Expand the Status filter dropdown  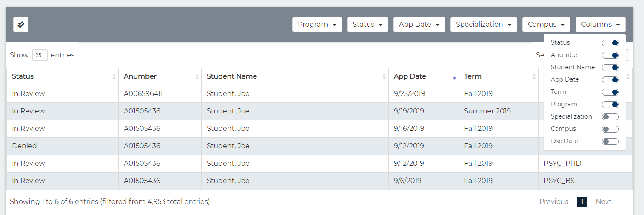click(368, 25)
